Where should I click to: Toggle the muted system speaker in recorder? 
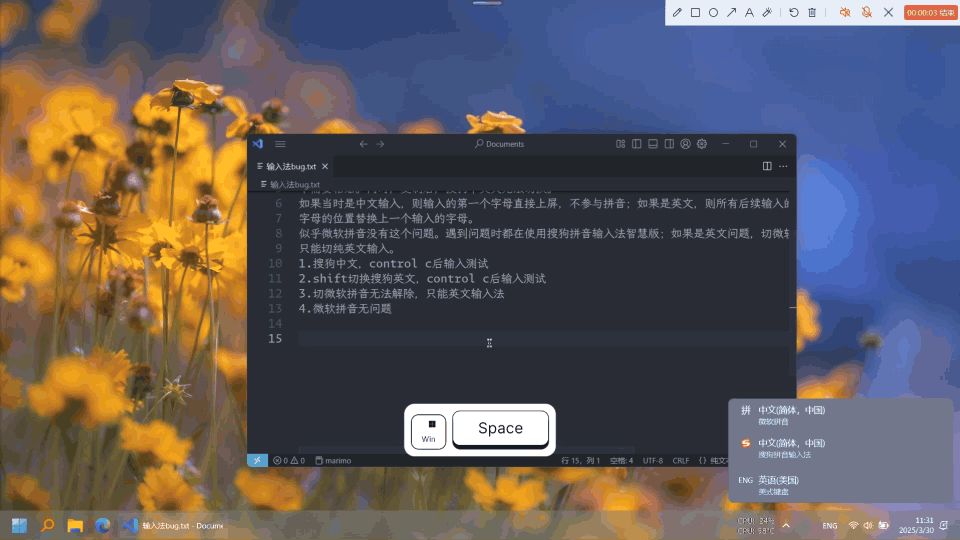[844, 13]
